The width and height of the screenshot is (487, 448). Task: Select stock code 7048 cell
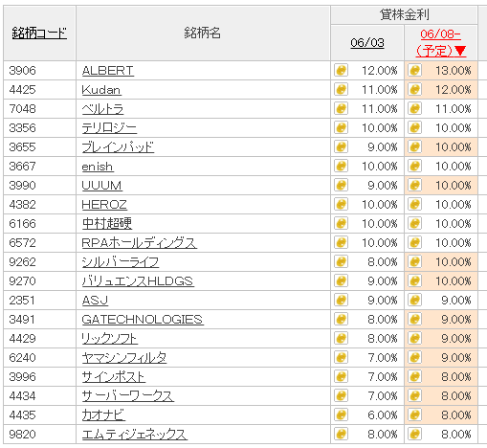point(39,108)
